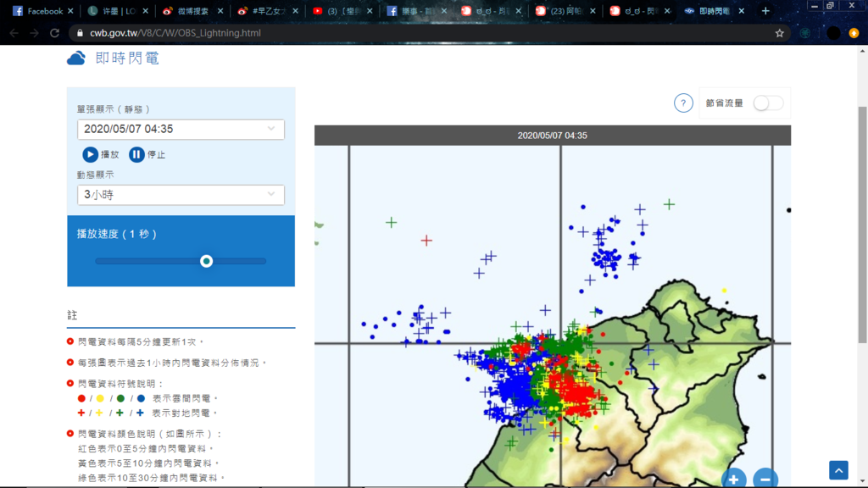Click the lock icon in address bar
Screen dimensions: 868x488
point(80,33)
